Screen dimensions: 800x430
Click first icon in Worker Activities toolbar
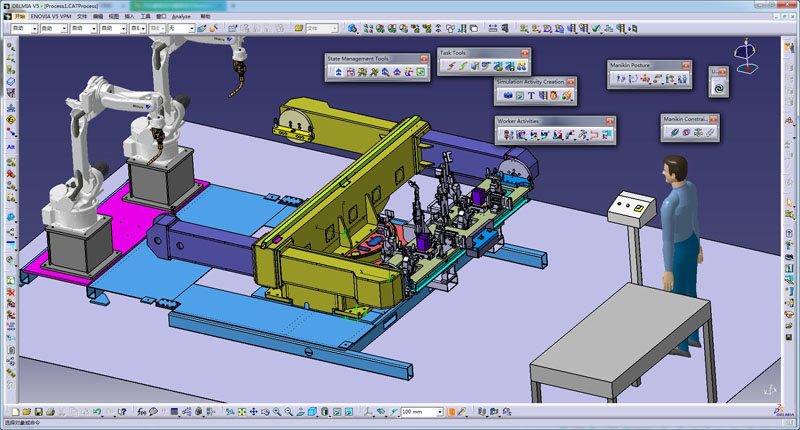[x=507, y=134]
